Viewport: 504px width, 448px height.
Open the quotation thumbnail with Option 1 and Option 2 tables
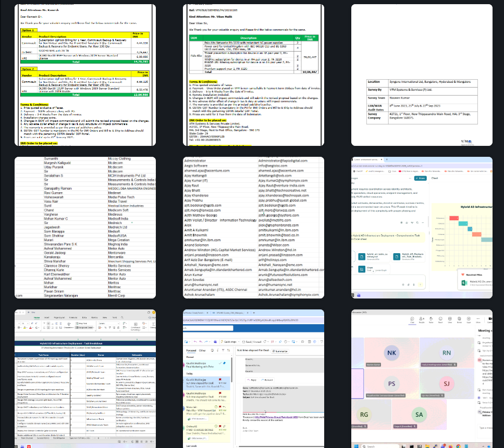pyautogui.click(x=85, y=75)
